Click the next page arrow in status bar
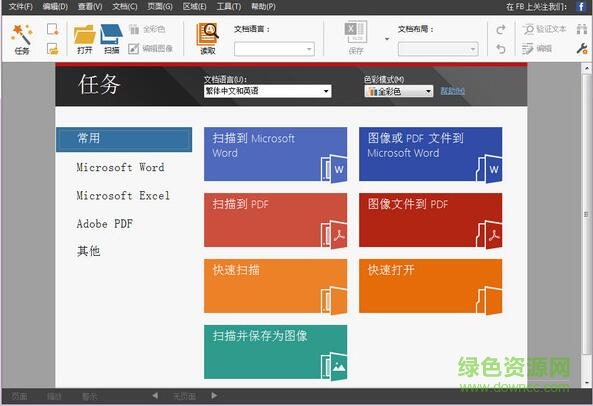This screenshot has height=406, width=593. (x=214, y=396)
